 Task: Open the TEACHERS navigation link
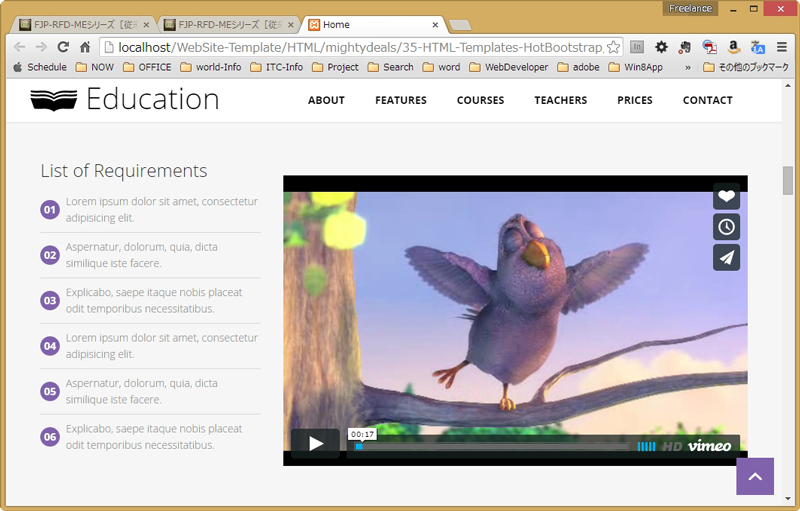tap(561, 100)
